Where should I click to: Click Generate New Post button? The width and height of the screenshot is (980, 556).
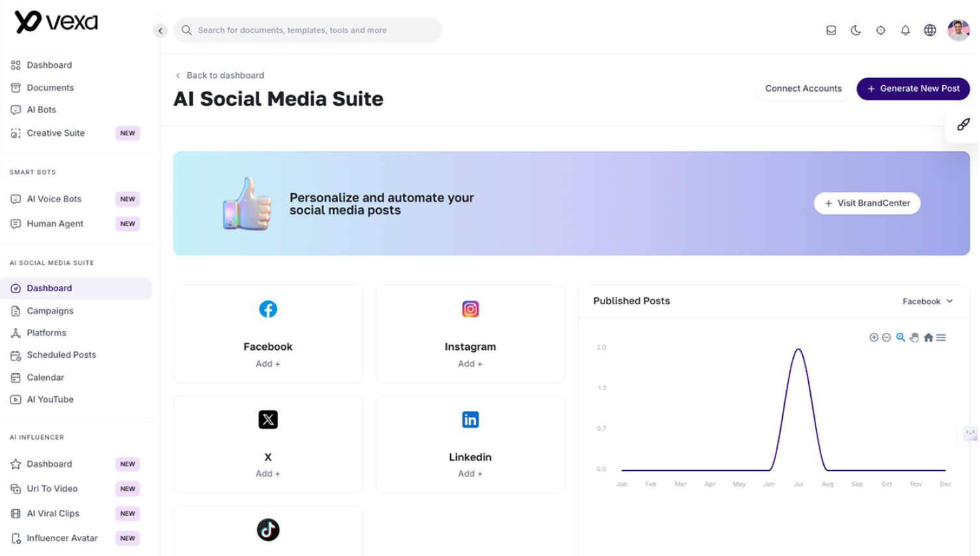(913, 88)
